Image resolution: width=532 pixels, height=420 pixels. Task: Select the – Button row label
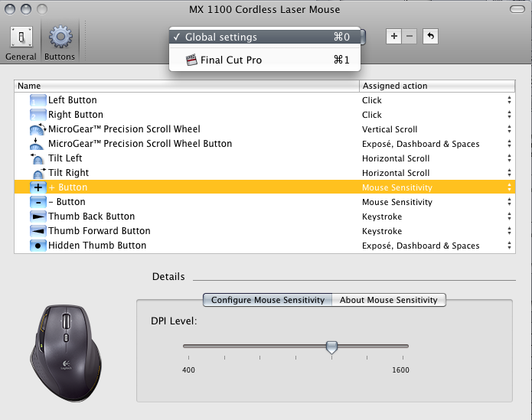(67, 202)
